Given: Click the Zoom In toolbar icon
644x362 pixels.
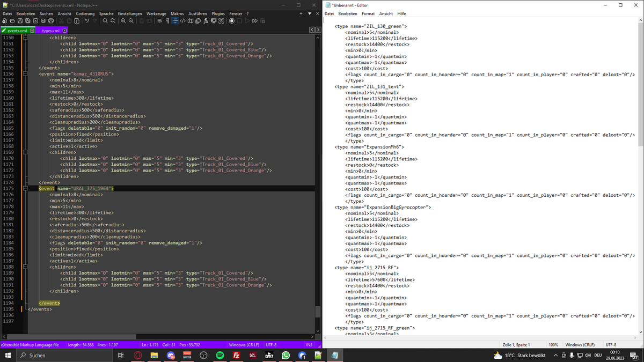Looking at the screenshot, I should pyautogui.click(x=123, y=21).
